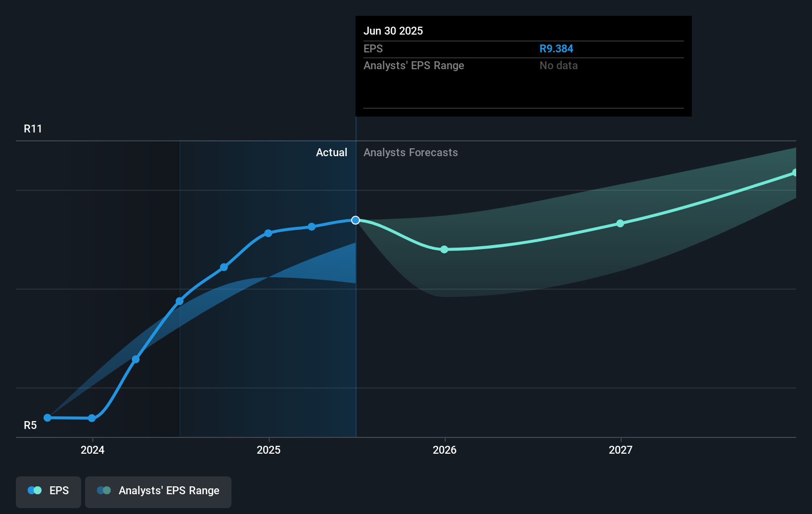Open the Analysts' EPS Range details
The width and height of the screenshot is (812, 514).
(413, 65)
